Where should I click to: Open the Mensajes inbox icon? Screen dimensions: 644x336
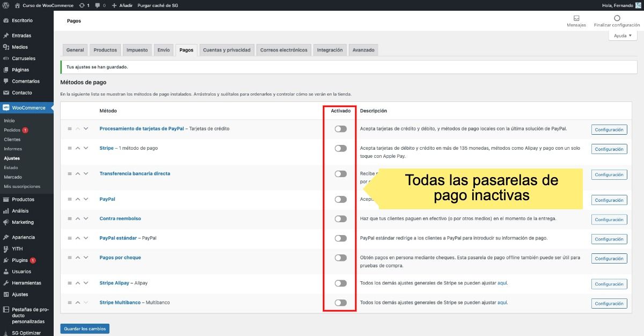576,18
